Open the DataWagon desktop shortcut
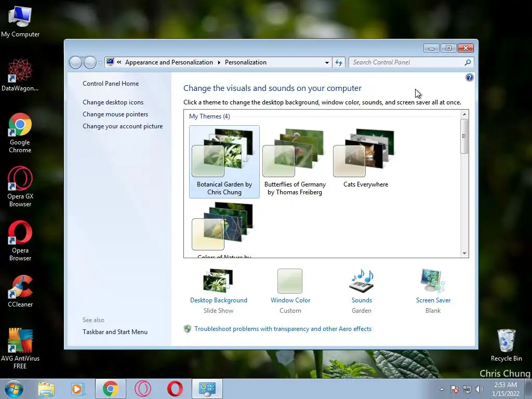The width and height of the screenshot is (532, 399). (20, 75)
